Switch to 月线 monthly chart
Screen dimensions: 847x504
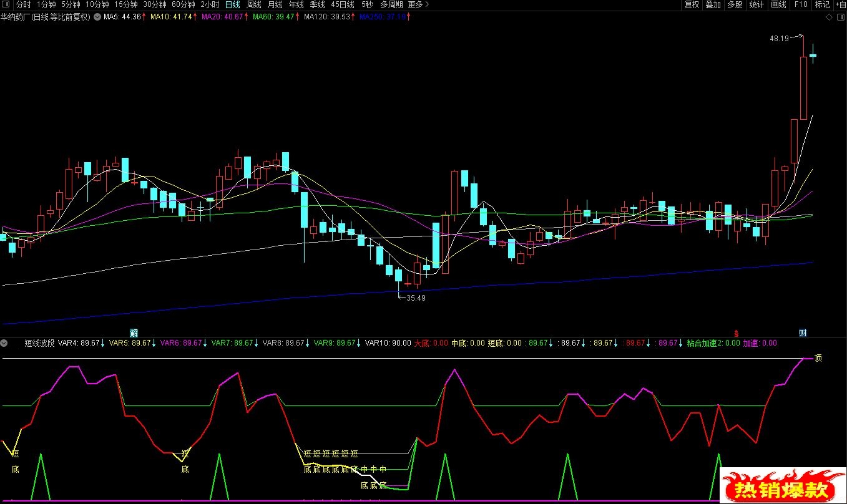click(x=275, y=4)
